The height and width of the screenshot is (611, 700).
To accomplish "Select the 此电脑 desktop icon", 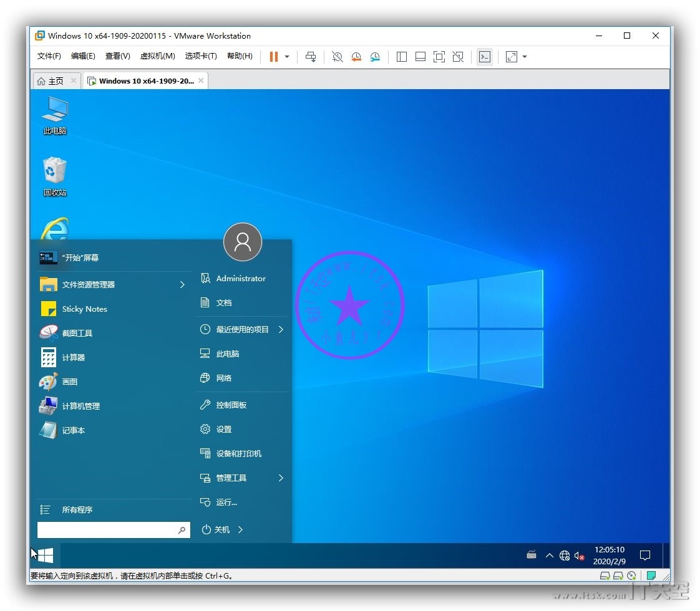I will (55, 116).
